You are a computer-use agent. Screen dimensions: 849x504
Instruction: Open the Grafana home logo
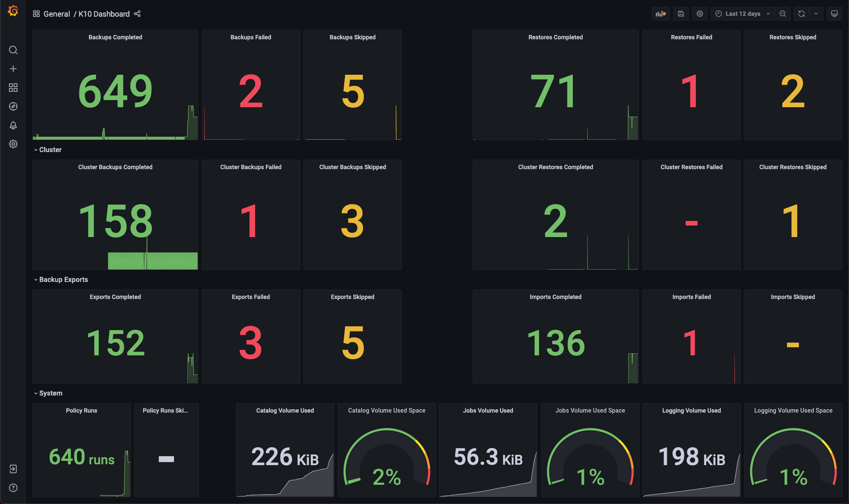point(13,11)
